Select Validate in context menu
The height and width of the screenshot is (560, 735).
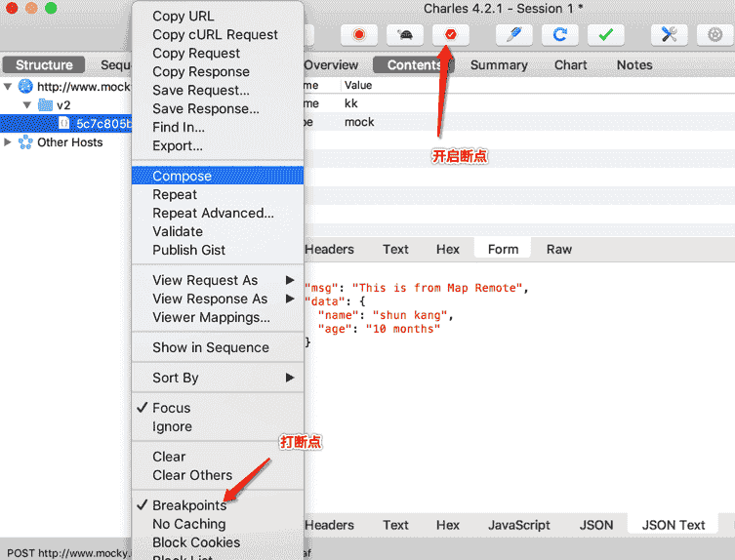[218, 231]
